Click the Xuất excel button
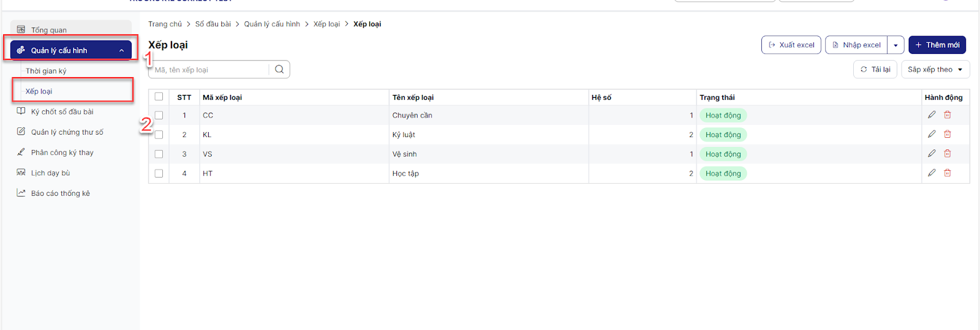 (791, 45)
